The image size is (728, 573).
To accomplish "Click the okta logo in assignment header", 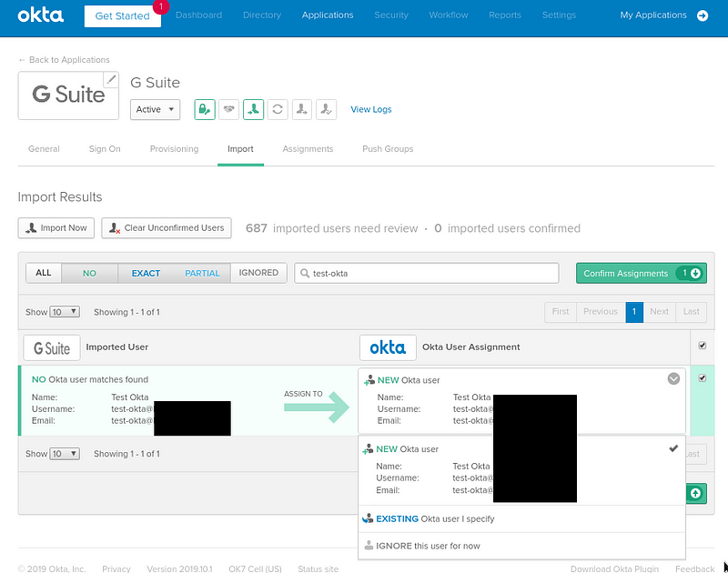I will [388, 347].
